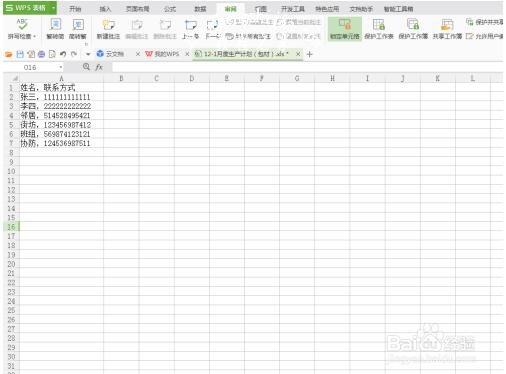Viewport: 506px width, 374px height.
Task: Switch to the 开发工具 ribbon tab
Action: click(x=293, y=9)
